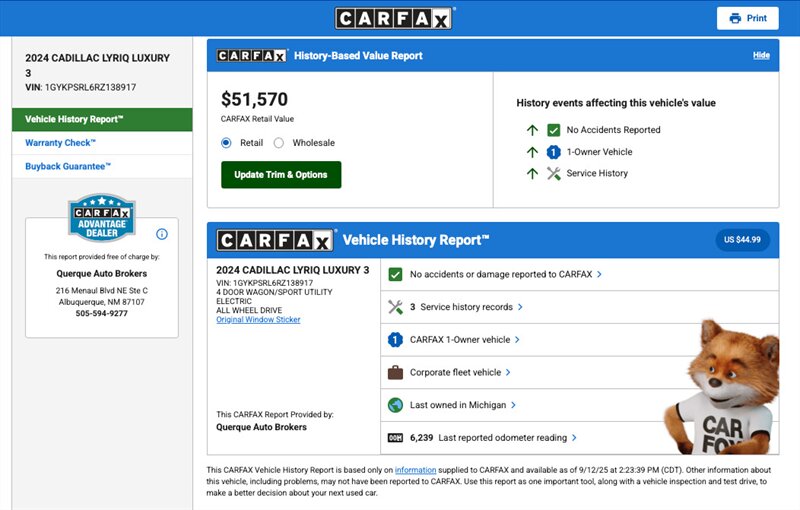Select the Wholesale value radio button
Screen dimensions: 800x510
(279, 143)
